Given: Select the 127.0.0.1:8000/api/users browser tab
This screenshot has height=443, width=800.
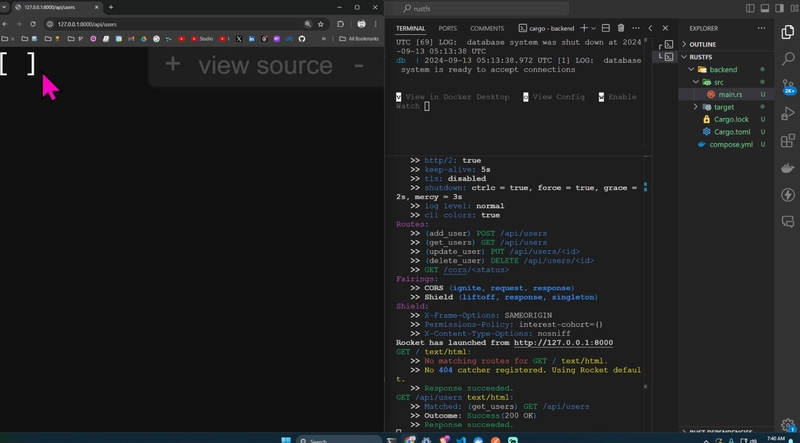Looking at the screenshot, I should pos(57,7).
